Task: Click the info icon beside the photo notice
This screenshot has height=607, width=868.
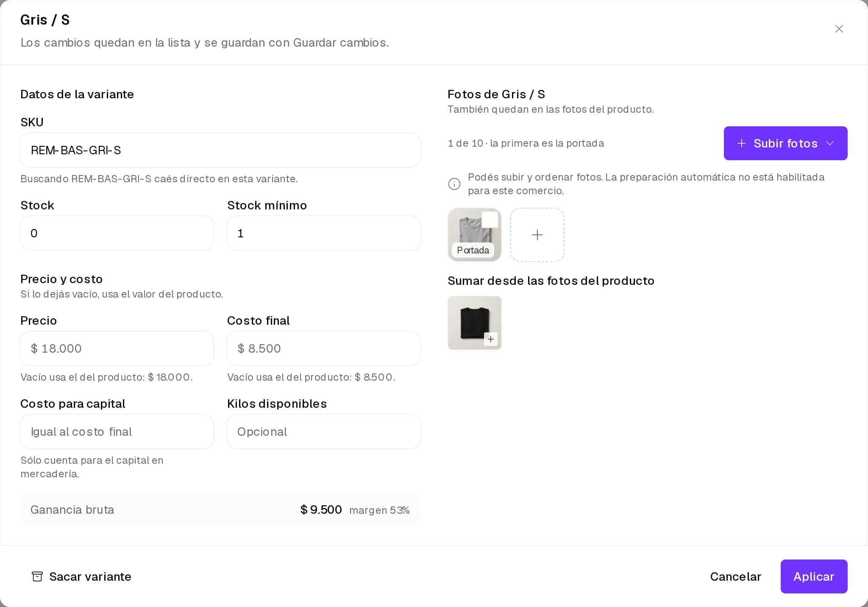Action: (x=454, y=184)
